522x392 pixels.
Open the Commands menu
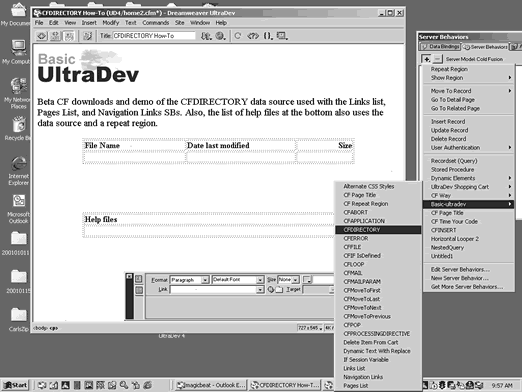click(156, 23)
